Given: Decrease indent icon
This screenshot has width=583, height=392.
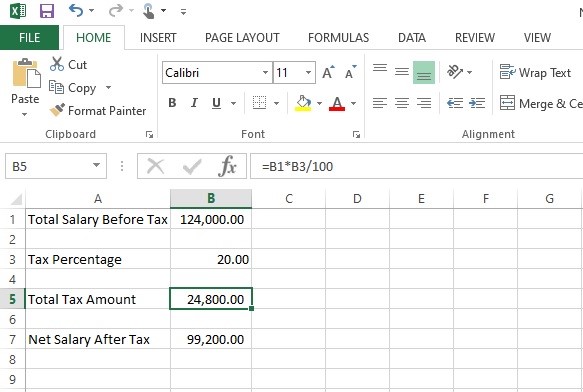Looking at the screenshot, I should [455, 103].
